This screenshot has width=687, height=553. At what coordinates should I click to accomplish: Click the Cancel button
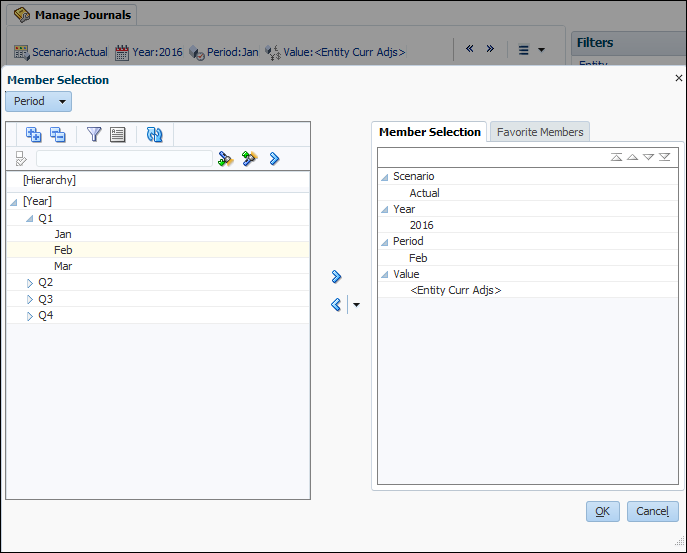[652, 511]
